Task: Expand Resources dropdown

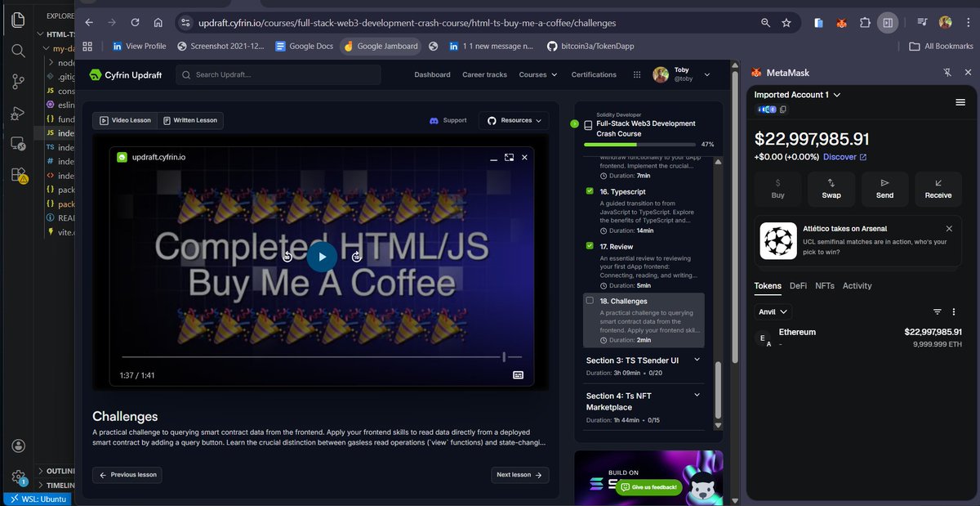Action: pyautogui.click(x=514, y=120)
